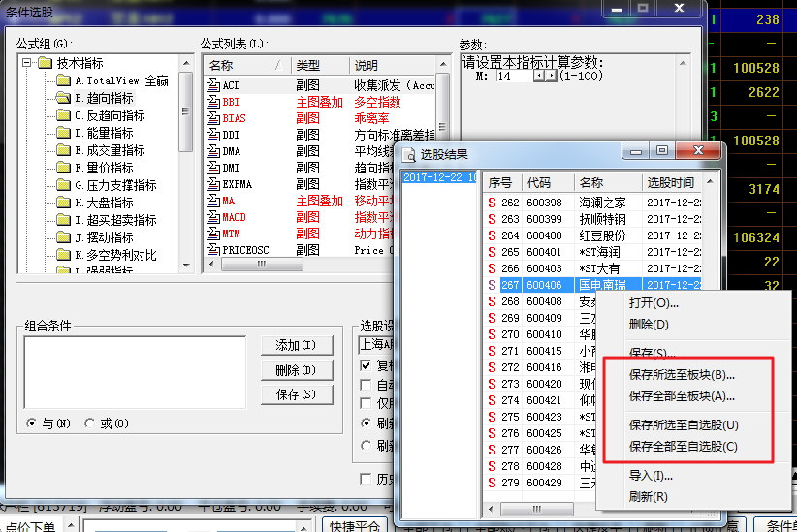This screenshot has height=532, width=797.
Task: Choose 保存全部至自选股(C) from context menu
Action: (683, 447)
